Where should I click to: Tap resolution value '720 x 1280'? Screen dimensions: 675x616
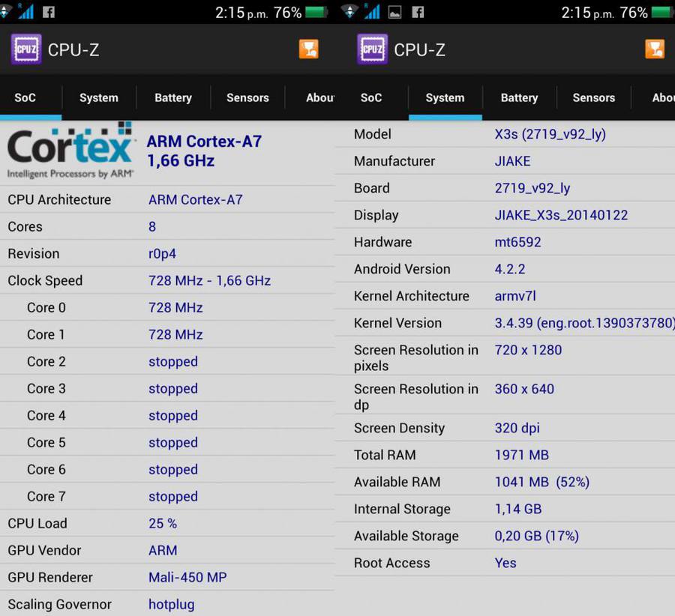(528, 350)
